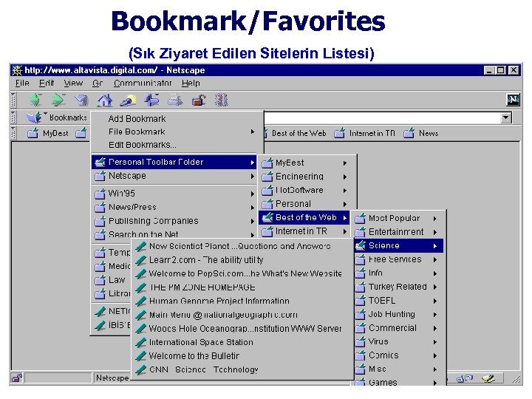The image size is (532, 399).
Task: Go to the Home page icon
Action: (x=104, y=100)
